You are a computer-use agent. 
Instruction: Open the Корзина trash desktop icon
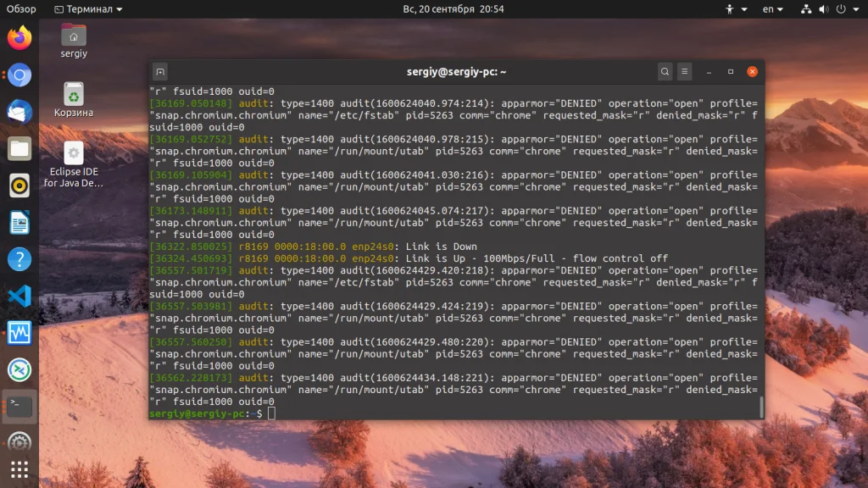[74, 100]
